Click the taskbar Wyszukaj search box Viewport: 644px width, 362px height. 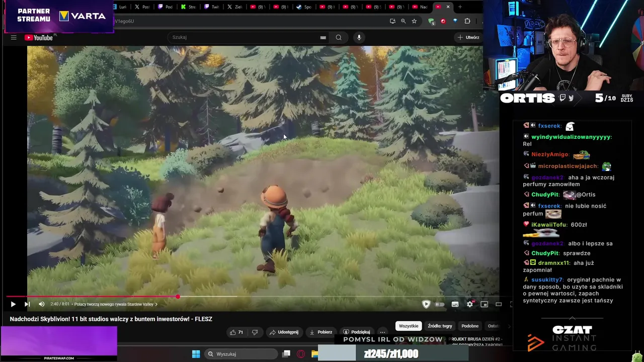pyautogui.click(x=242, y=354)
